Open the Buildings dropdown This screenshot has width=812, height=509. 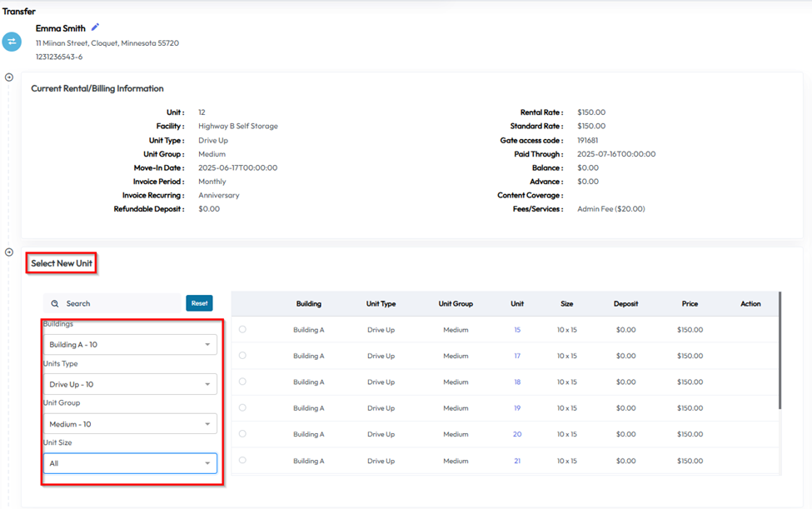point(130,345)
